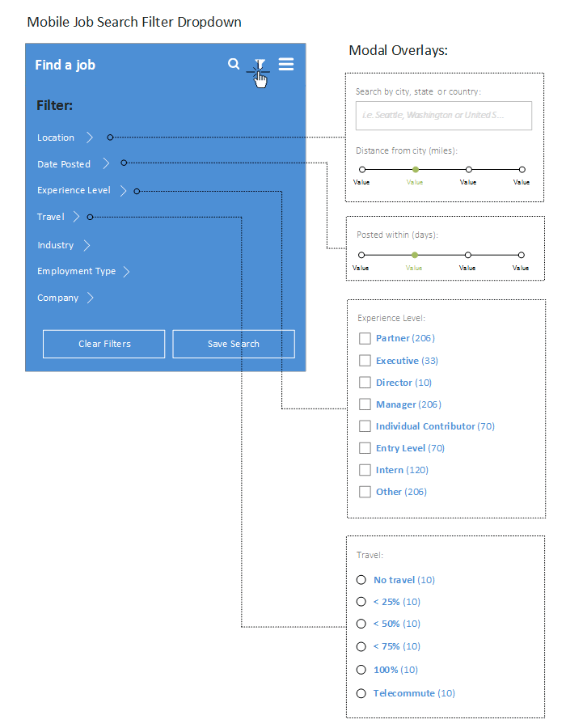This screenshot has height=728, width=566.
Task: Set Posted within slider to first stop
Action: (361, 255)
